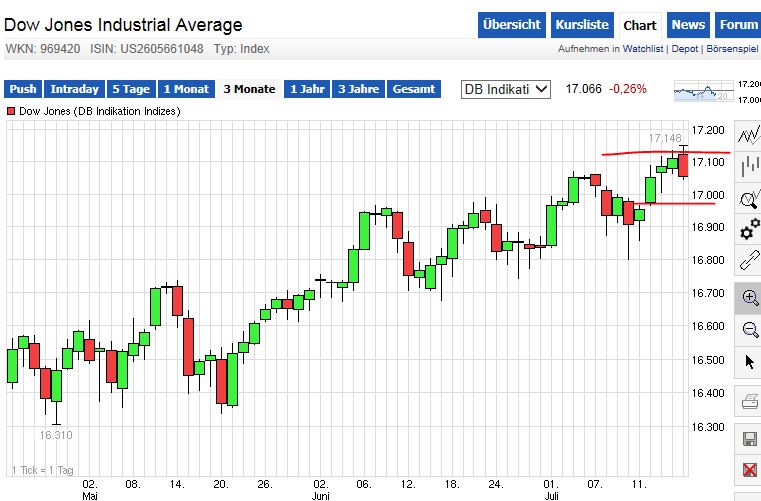Image resolution: width=761 pixels, height=501 pixels.
Task: Select the Chart tab
Action: pos(640,25)
